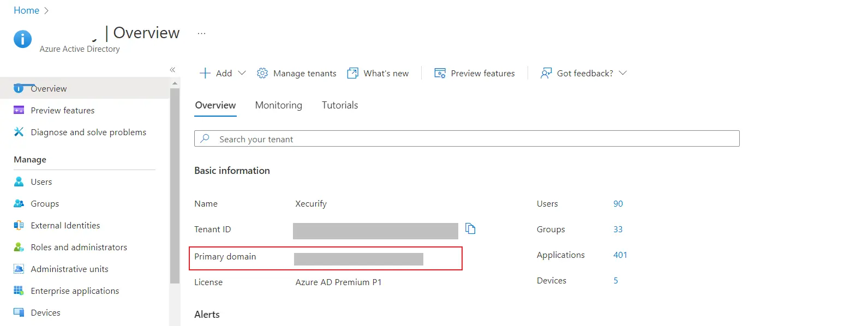
Task: Switch to the Tutorials tab
Action: click(x=340, y=105)
